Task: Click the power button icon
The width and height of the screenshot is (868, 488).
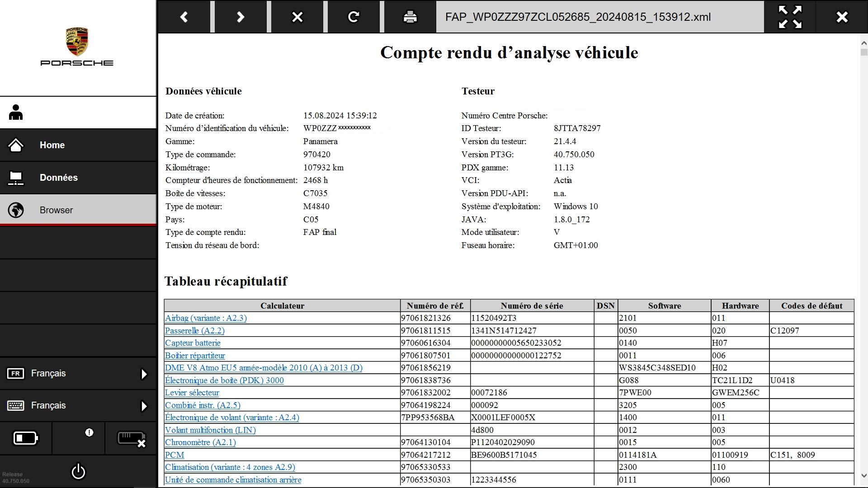Action: pos(78,471)
